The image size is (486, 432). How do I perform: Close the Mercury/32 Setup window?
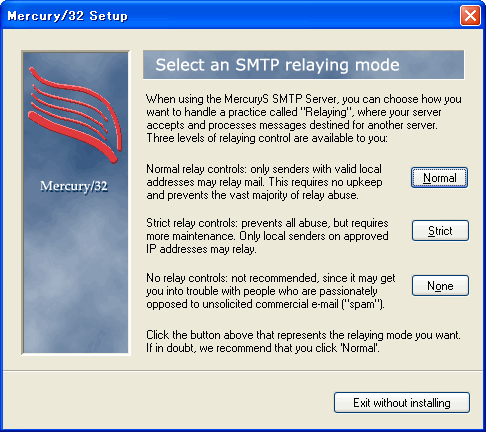470,16
